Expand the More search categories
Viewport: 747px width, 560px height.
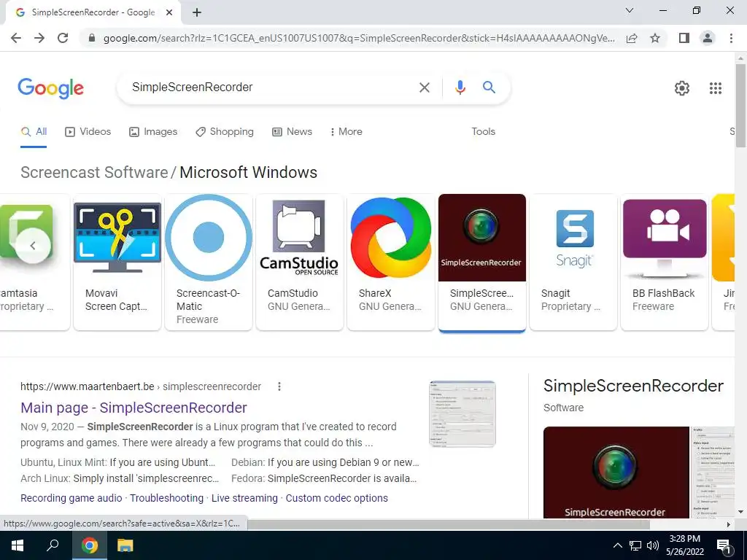(x=347, y=132)
